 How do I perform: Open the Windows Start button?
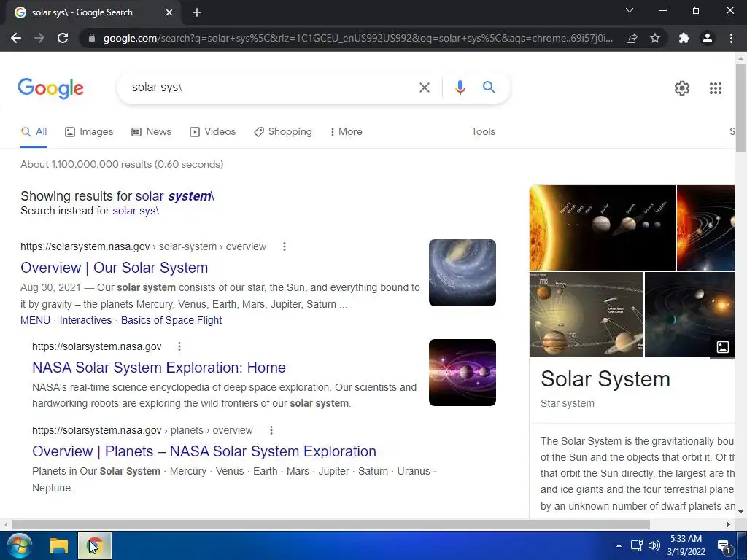pos(20,545)
